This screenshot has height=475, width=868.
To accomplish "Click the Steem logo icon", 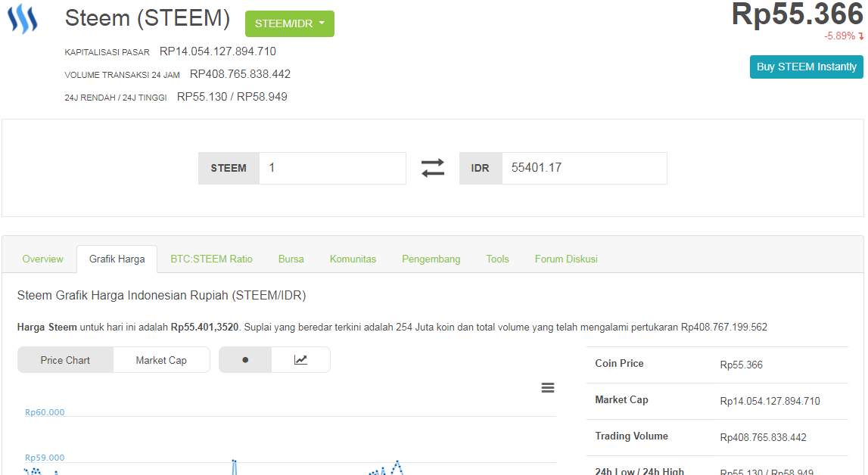I will [x=23, y=19].
